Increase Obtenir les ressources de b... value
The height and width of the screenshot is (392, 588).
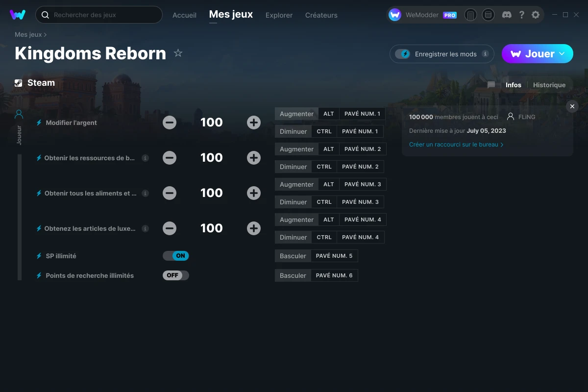coord(254,158)
